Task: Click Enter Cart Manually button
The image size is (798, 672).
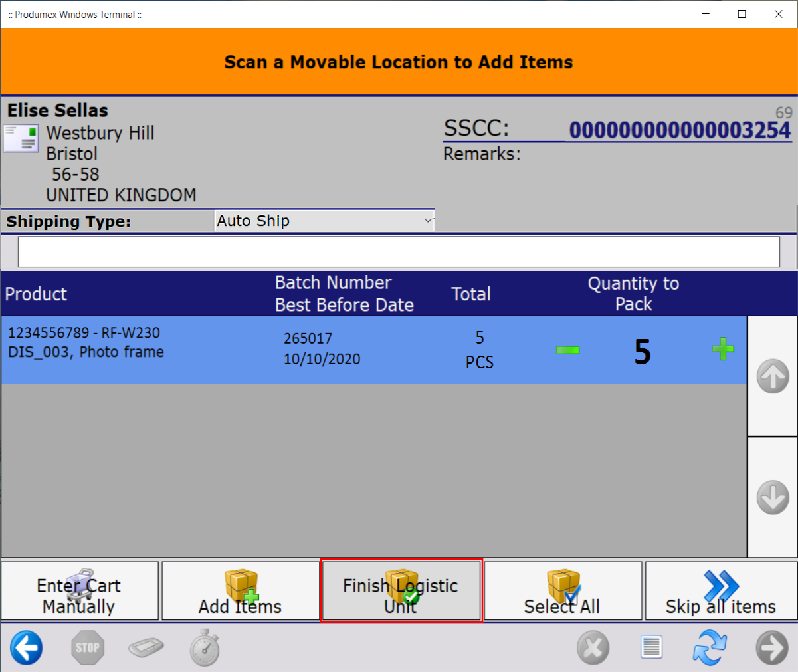Action: tap(80, 592)
